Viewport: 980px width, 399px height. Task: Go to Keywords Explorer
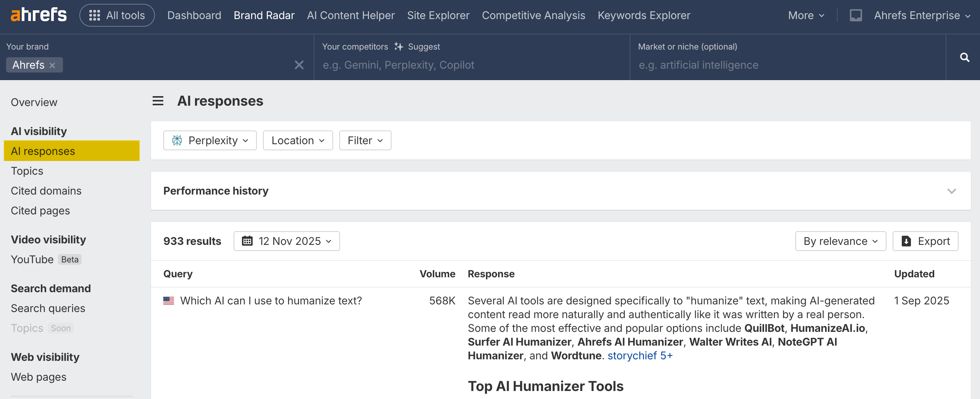click(644, 15)
